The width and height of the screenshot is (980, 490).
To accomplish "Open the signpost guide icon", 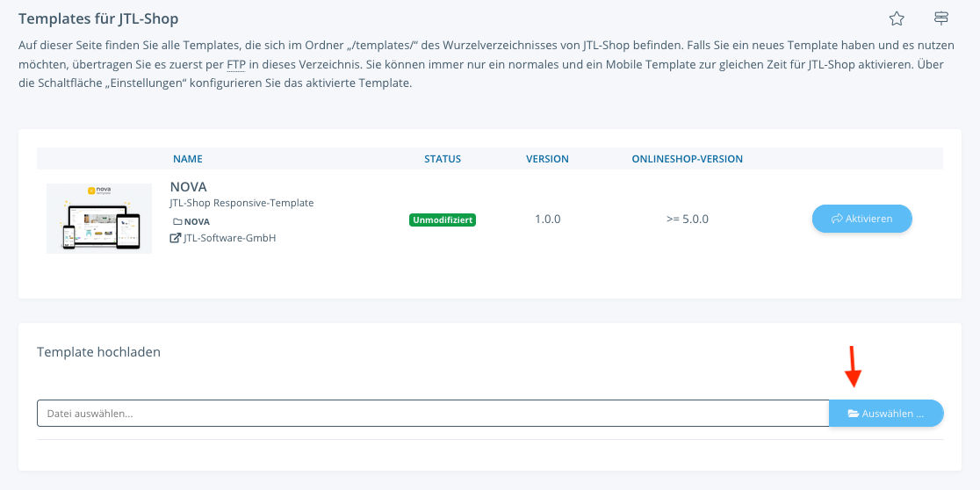I will coord(941,18).
